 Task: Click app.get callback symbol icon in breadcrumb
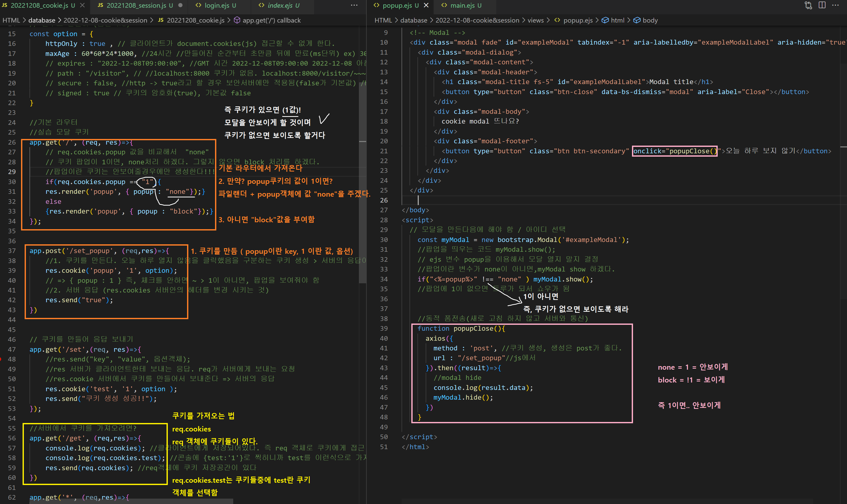coord(237,20)
